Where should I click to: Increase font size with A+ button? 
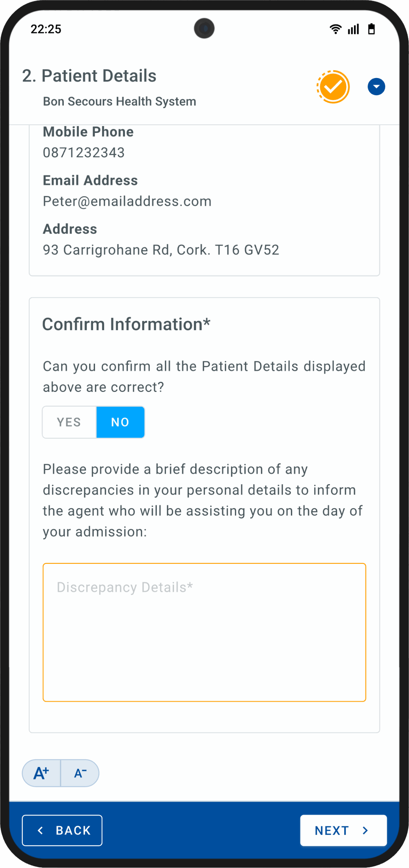(x=41, y=773)
